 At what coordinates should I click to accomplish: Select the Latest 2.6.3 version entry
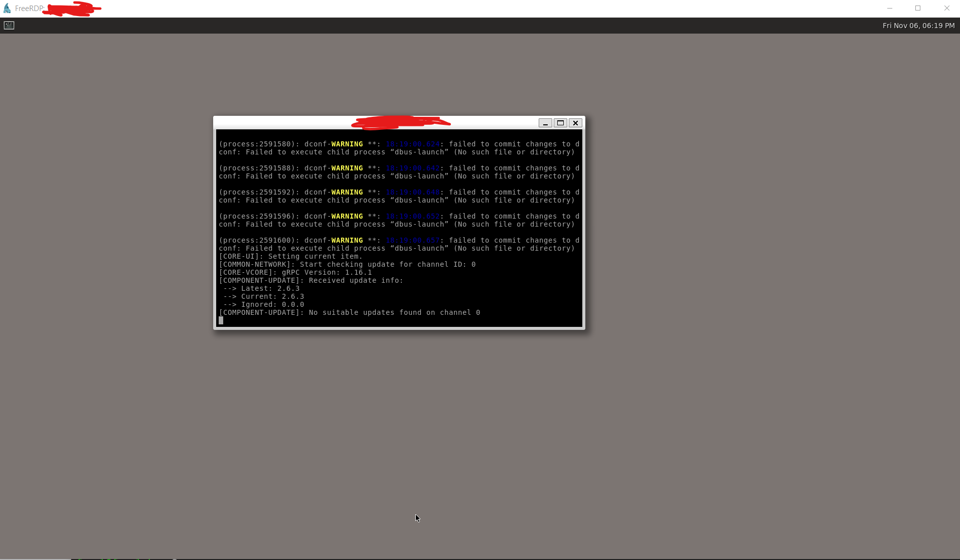(261, 288)
